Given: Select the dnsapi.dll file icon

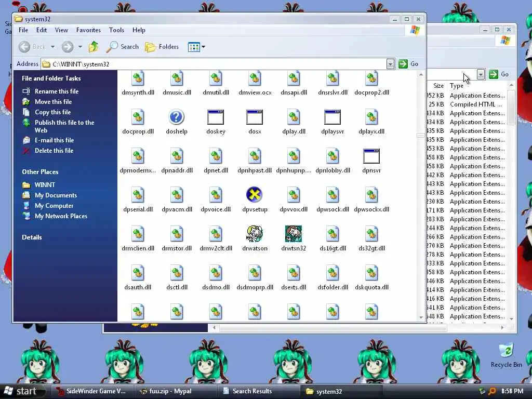Looking at the screenshot, I should tap(294, 79).
